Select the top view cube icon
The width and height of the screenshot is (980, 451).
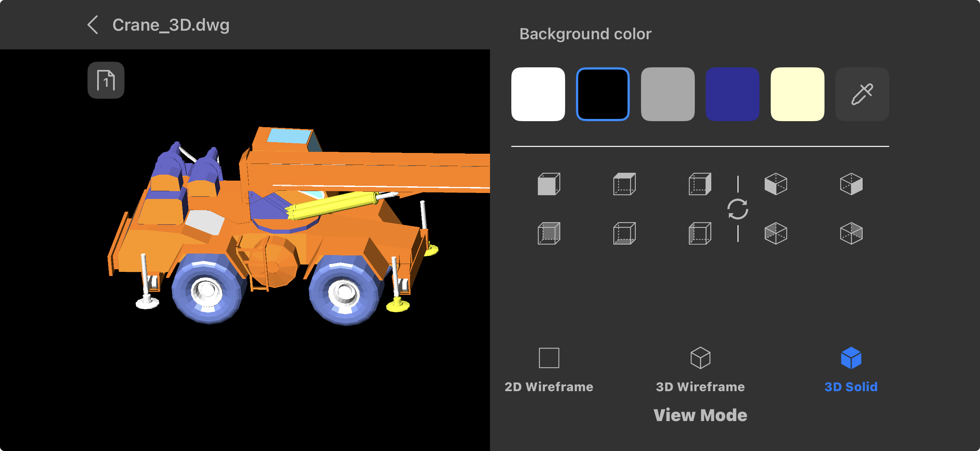(624, 184)
